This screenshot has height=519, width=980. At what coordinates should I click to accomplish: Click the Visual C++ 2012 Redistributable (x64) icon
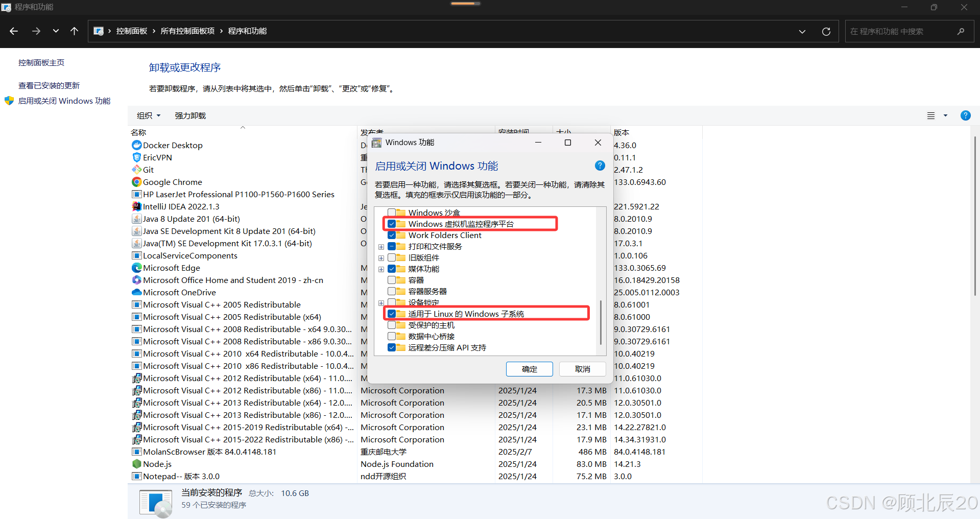pos(136,378)
